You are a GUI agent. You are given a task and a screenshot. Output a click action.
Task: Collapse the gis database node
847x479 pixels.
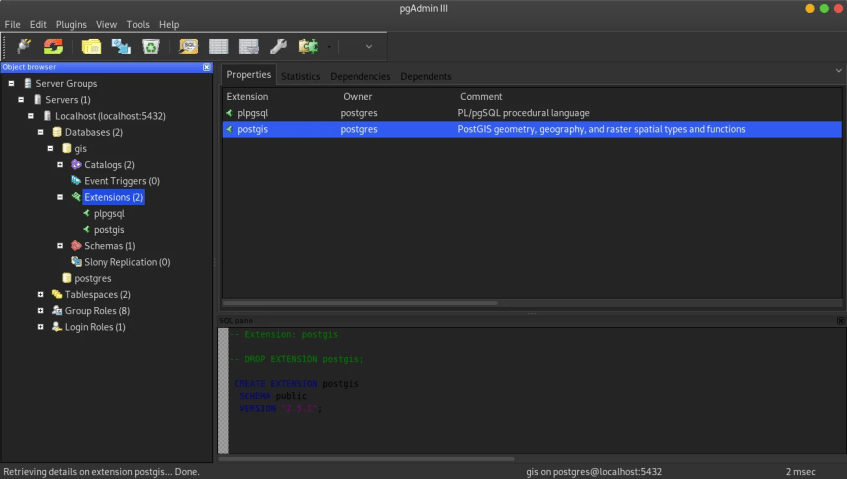[50, 149]
